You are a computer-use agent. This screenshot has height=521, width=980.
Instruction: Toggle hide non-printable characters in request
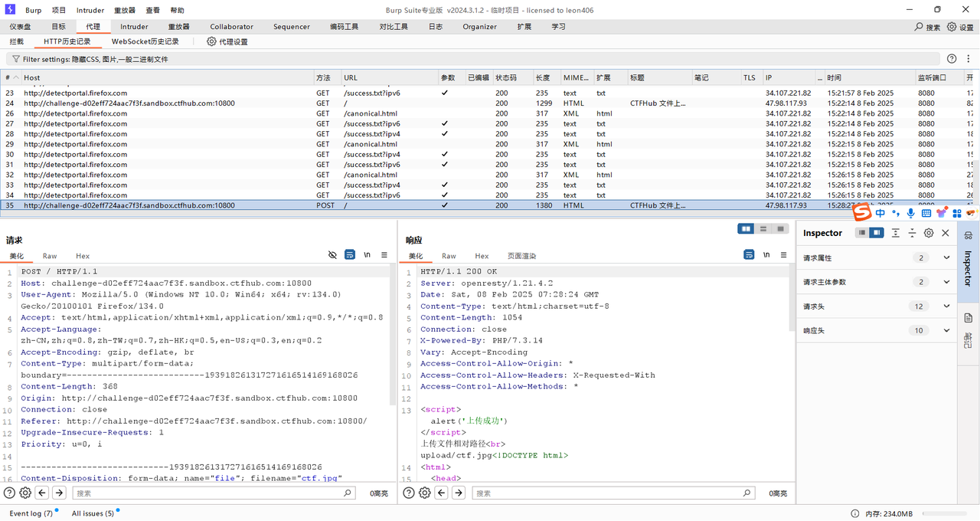tap(332, 254)
